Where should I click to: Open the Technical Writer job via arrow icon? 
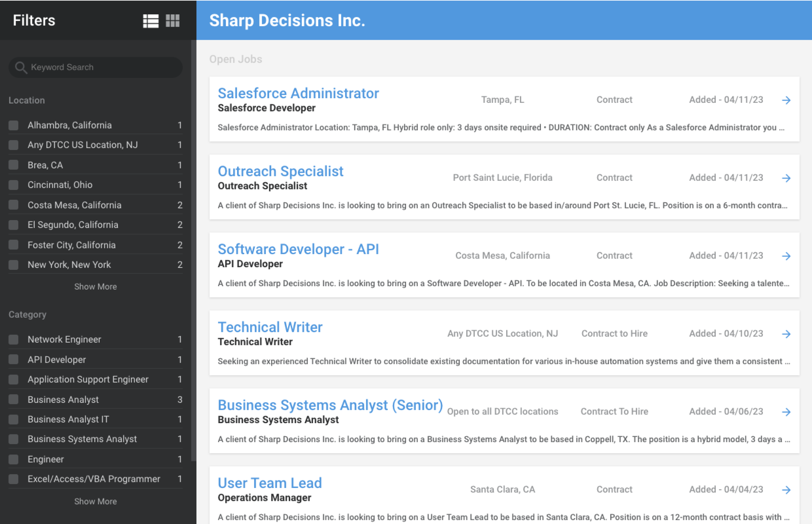pyautogui.click(x=787, y=334)
